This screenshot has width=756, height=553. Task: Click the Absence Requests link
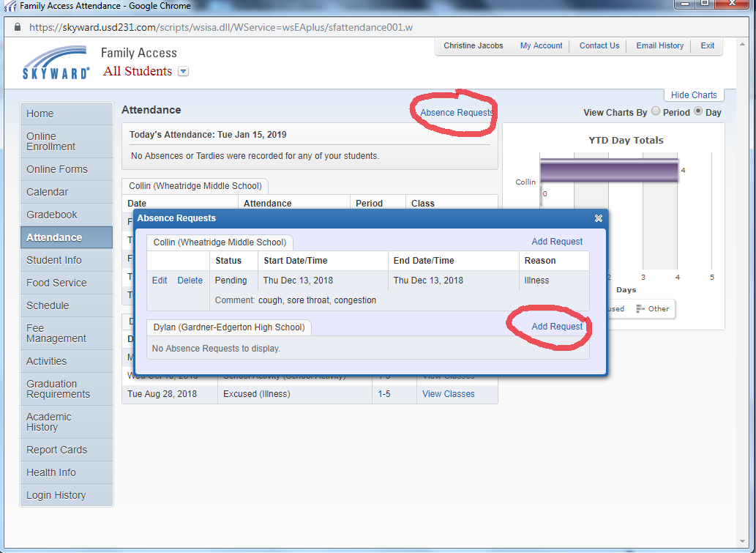click(x=457, y=113)
